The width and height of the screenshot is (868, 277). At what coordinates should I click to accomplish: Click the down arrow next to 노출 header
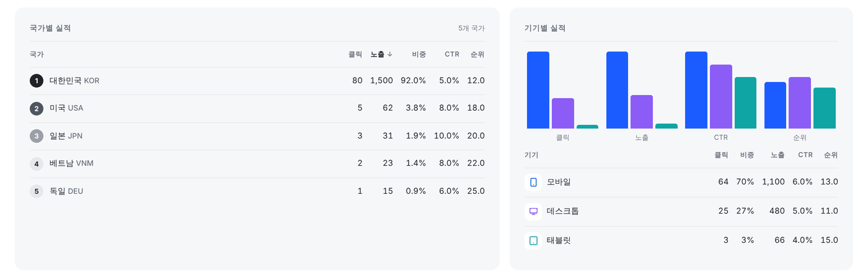click(390, 55)
